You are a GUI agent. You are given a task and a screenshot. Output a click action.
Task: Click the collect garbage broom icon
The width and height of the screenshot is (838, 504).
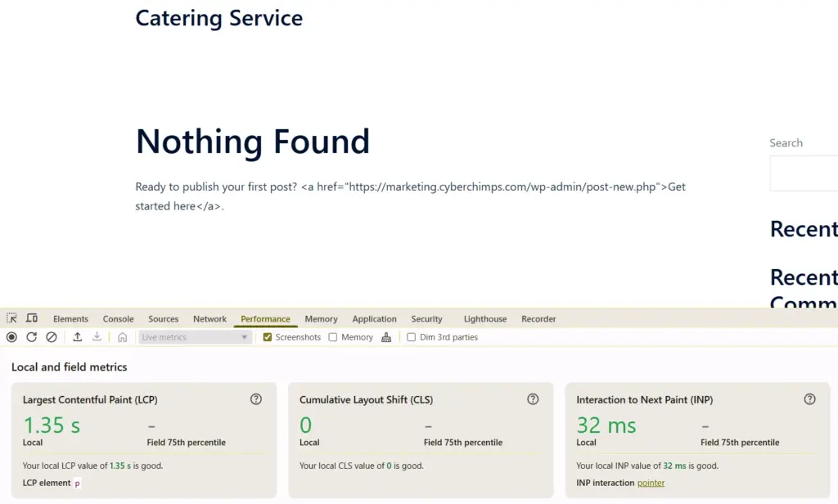386,337
